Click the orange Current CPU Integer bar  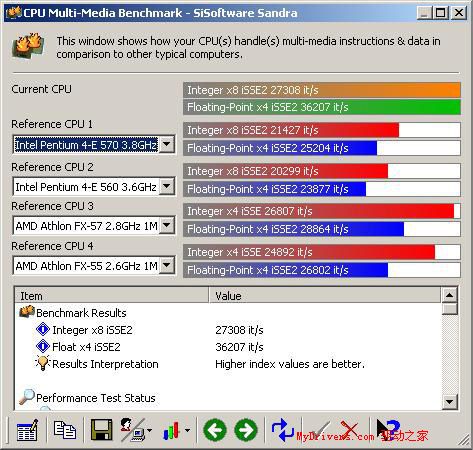tap(322, 90)
